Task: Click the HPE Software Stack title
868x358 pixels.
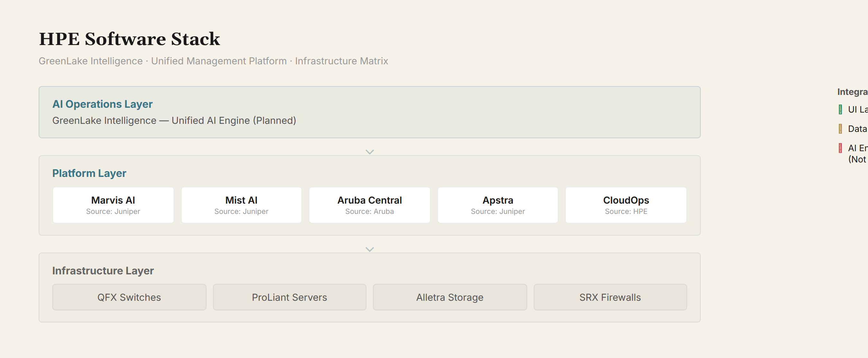Action: tap(129, 39)
